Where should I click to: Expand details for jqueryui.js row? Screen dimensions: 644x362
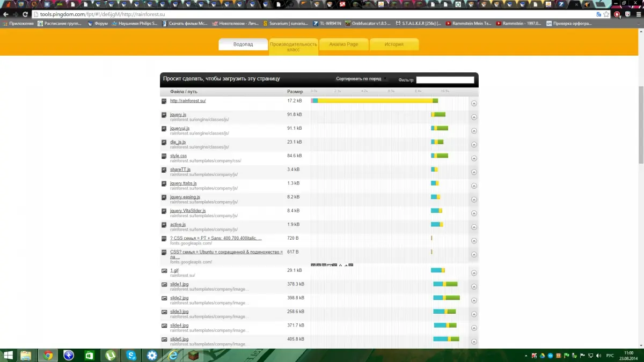coord(474,131)
